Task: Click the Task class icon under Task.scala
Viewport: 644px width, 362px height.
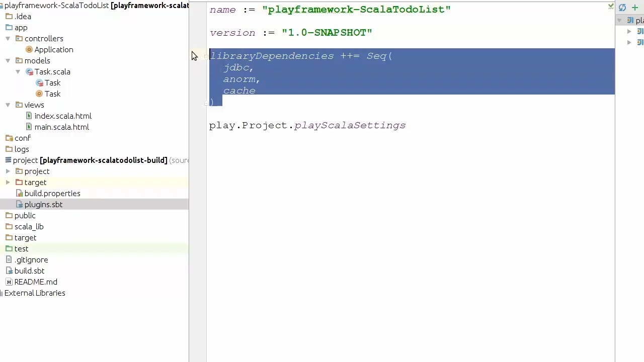Action: (x=39, y=83)
